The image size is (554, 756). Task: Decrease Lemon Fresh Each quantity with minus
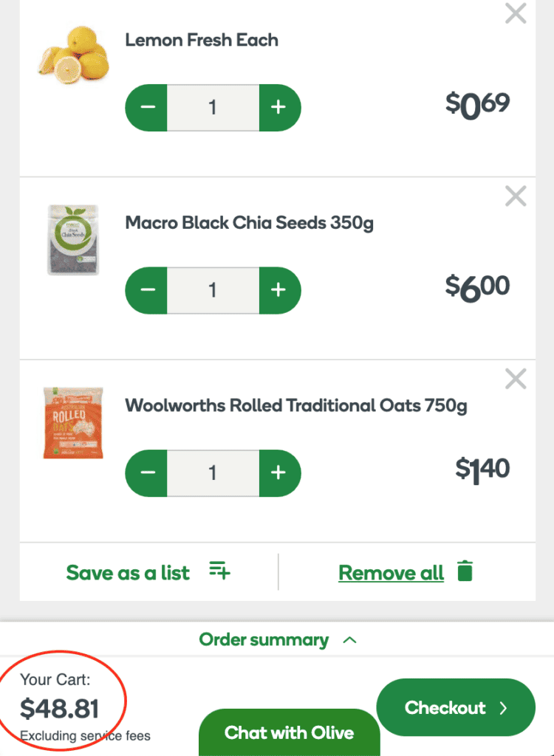click(148, 107)
